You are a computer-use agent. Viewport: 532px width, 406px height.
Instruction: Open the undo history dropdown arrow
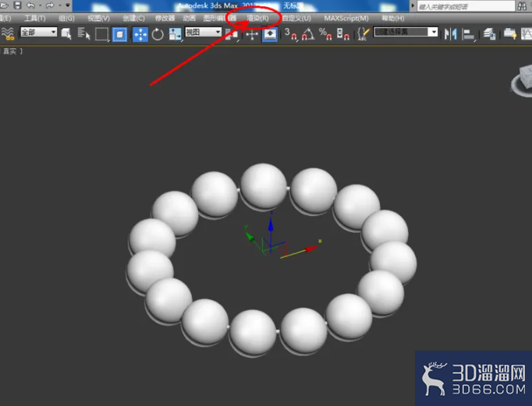(40, 5)
